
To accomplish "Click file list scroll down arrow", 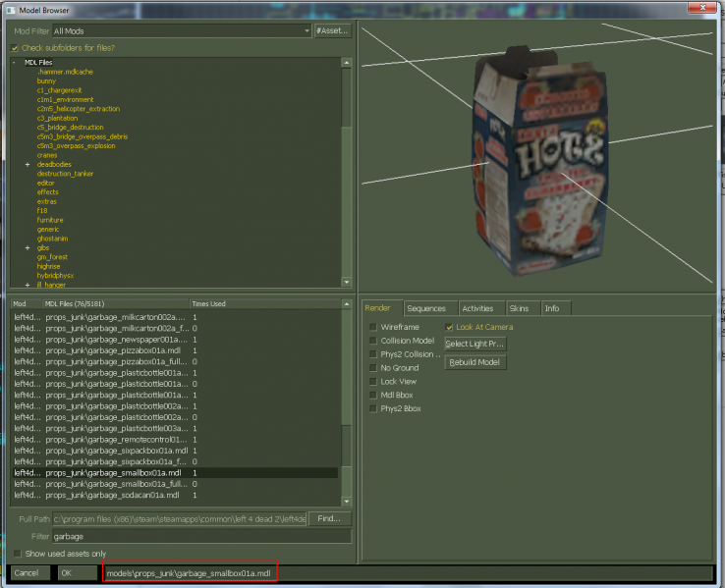I will click(x=347, y=502).
